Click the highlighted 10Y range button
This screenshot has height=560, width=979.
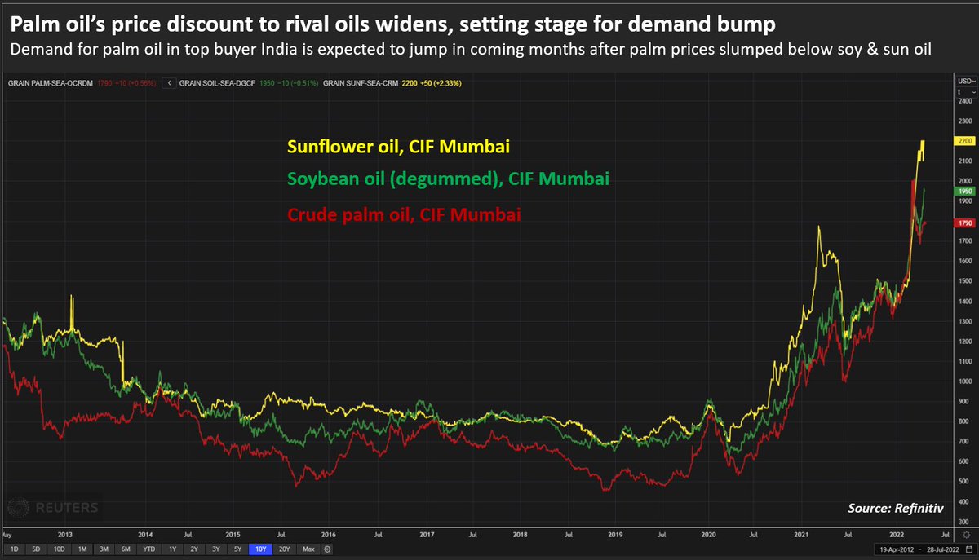coord(261,549)
